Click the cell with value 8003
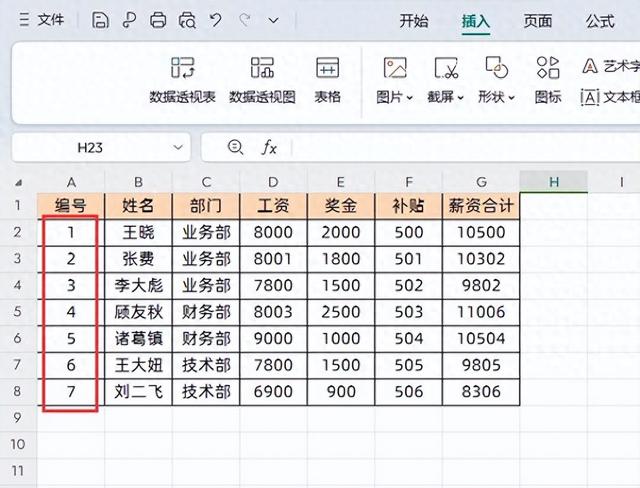640x488 pixels. click(273, 312)
